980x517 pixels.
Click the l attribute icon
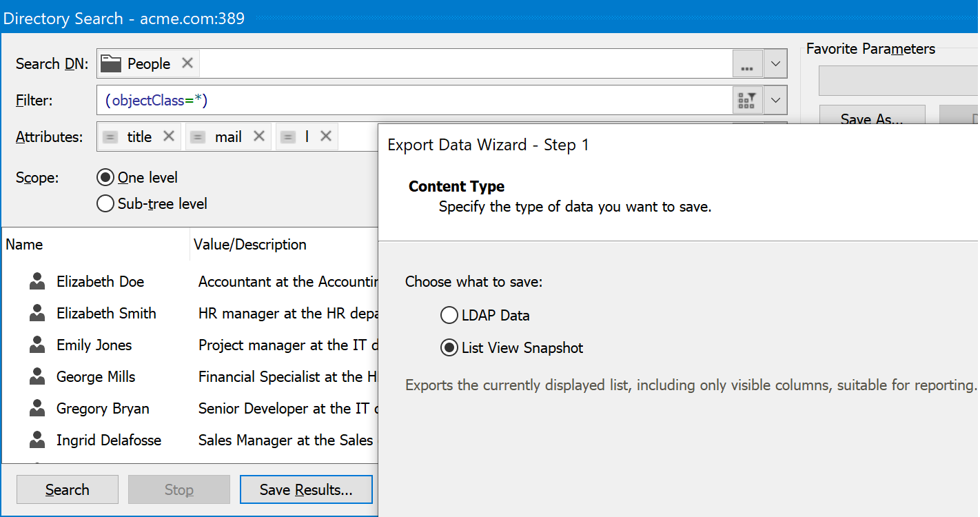(x=288, y=137)
